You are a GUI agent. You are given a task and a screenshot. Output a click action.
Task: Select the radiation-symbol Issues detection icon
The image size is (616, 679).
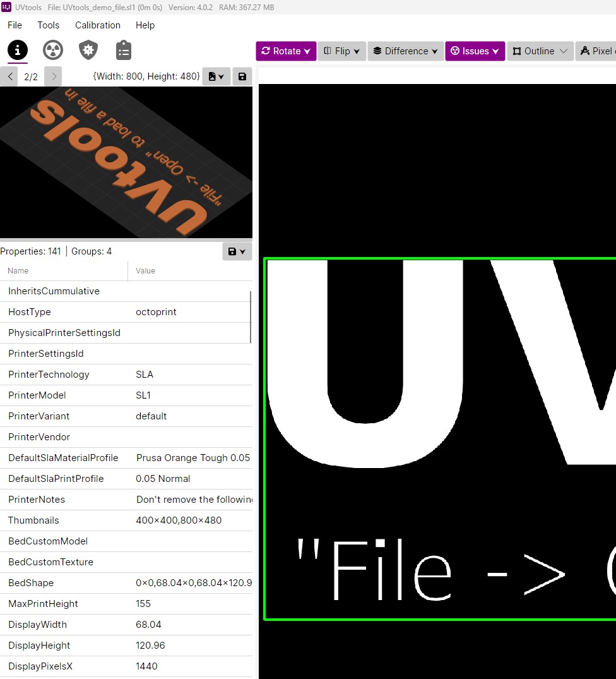(x=52, y=50)
